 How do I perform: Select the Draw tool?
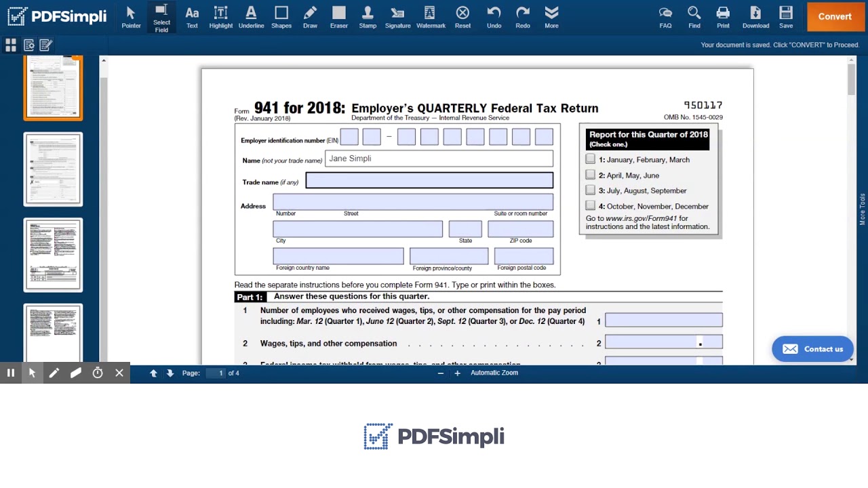pyautogui.click(x=310, y=18)
